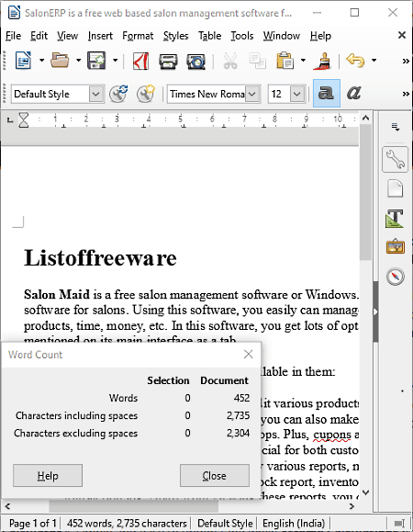
Task: Open the Undo dropdown arrow
Action: (x=374, y=61)
